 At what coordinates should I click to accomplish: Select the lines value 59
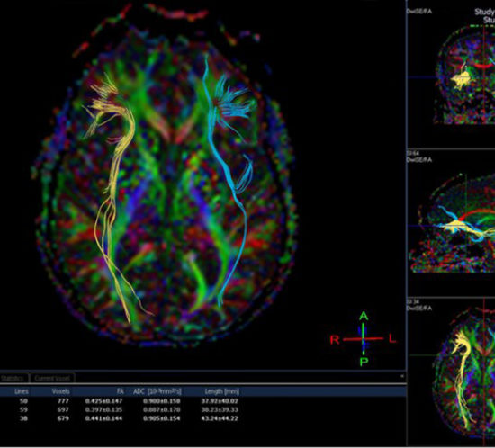(x=23, y=409)
